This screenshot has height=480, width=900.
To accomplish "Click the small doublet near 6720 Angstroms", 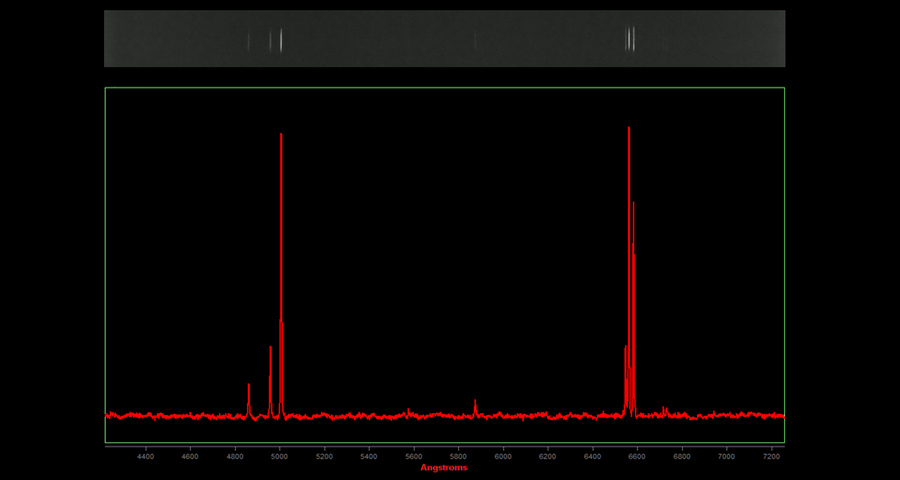I will [664, 409].
